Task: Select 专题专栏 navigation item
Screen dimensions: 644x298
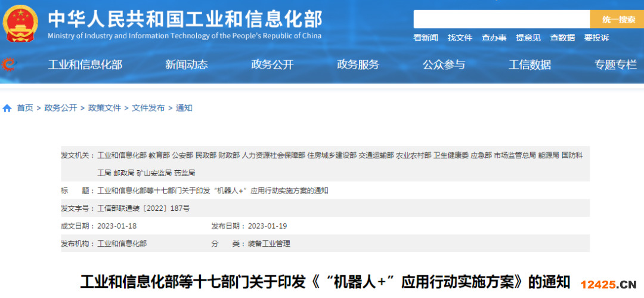Action: tap(615, 64)
